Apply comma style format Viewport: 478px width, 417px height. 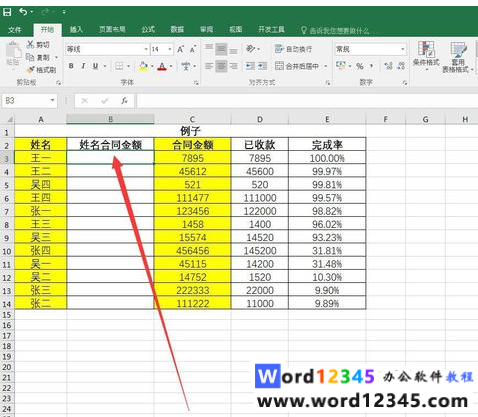371,66
